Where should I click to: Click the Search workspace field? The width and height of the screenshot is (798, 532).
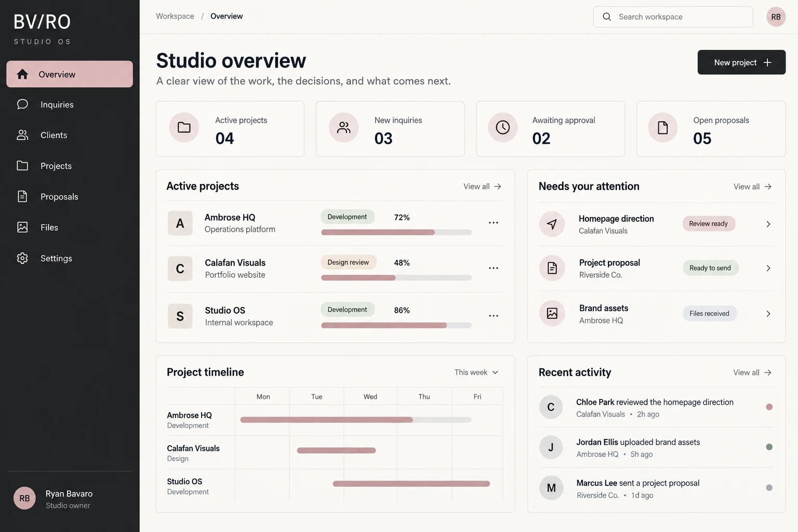(x=673, y=17)
